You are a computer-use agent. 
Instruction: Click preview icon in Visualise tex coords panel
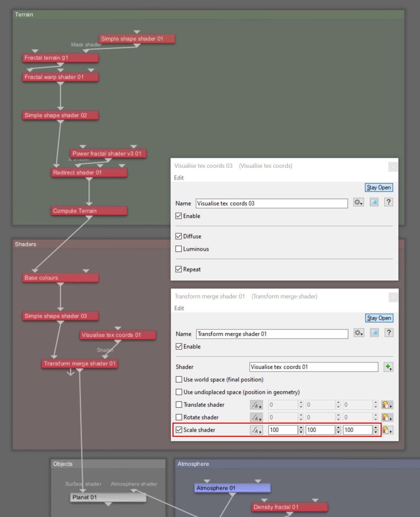[374, 202]
